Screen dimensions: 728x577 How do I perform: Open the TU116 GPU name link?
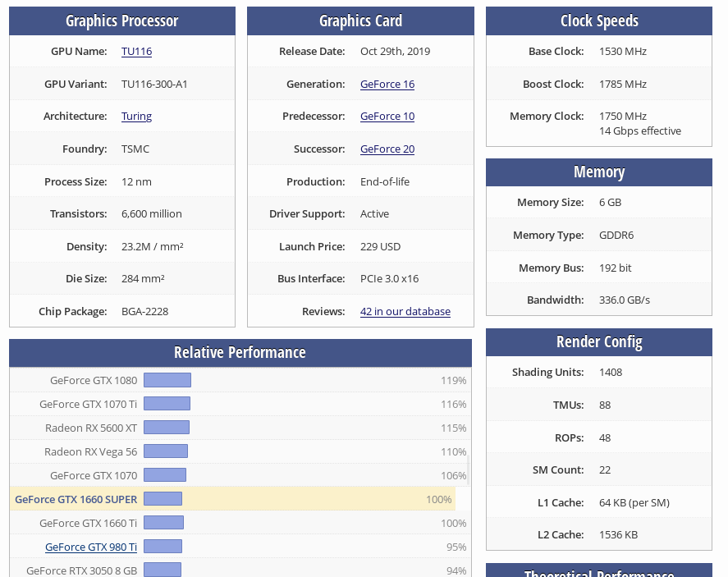click(136, 52)
